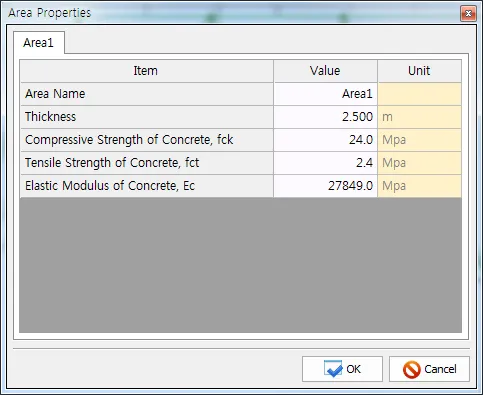Edit the elastic modulus value 27849.0

(x=325, y=186)
